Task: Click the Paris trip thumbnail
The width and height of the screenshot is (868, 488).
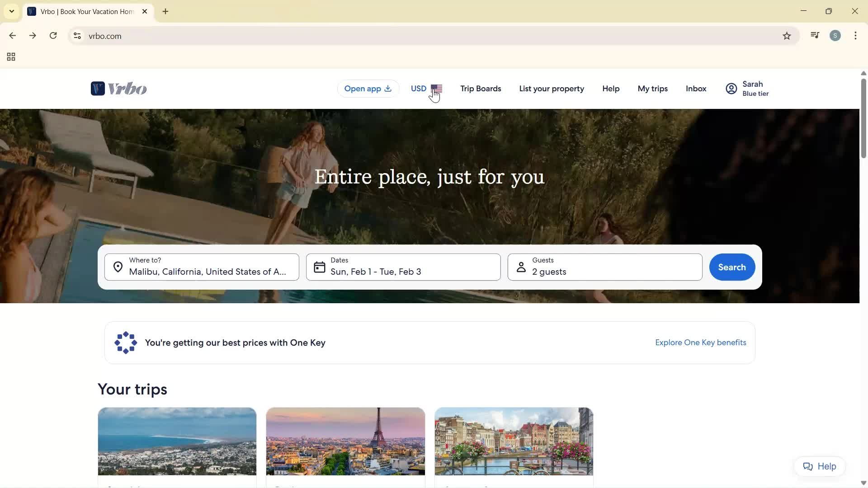Action: tap(345, 441)
